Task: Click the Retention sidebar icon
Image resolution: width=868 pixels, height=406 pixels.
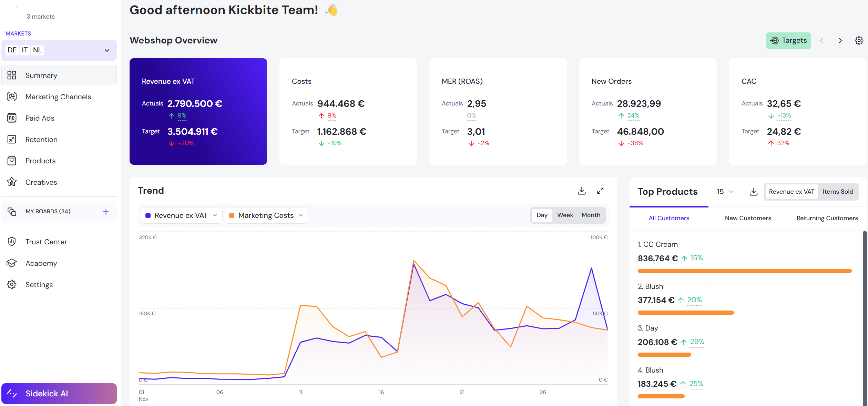Action: (x=12, y=139)
